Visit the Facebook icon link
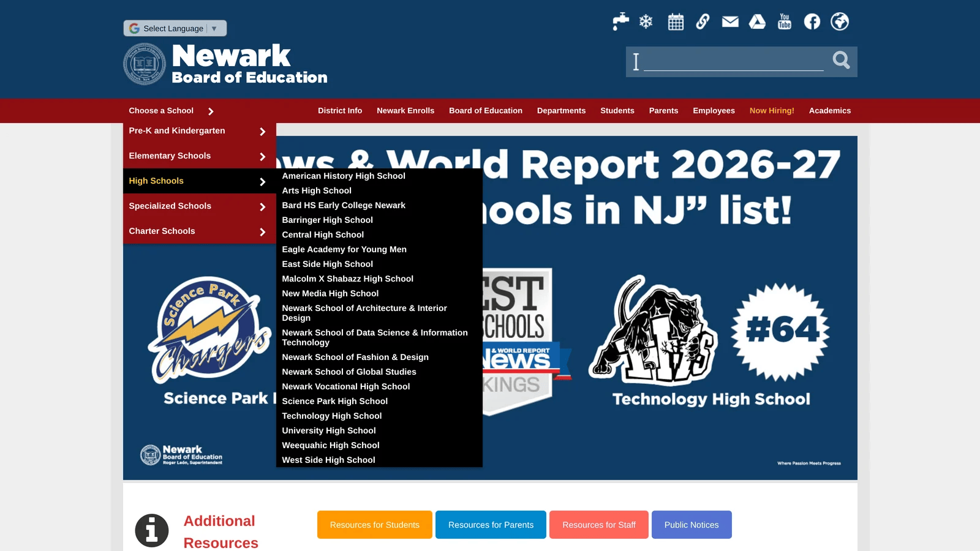Viewport: 980px width, 551px height. pos(812,22)
